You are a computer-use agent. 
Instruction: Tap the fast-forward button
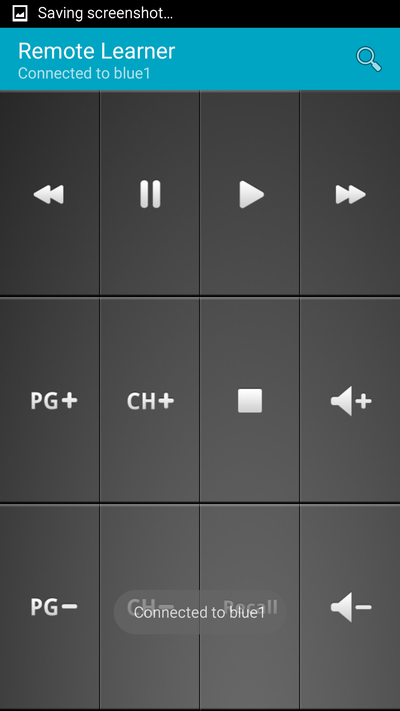pyautogui.click(x=350, y=194)
